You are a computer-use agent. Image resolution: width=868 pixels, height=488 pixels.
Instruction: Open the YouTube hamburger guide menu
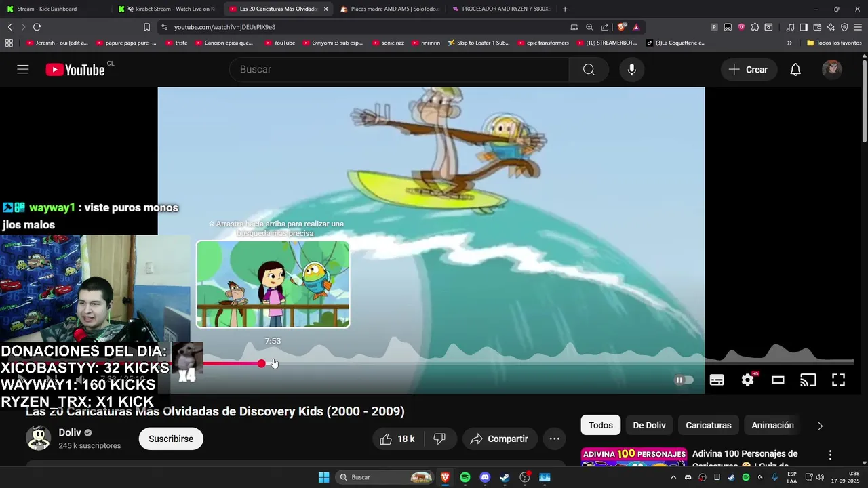pyautogui.click(x=23, y=69)
